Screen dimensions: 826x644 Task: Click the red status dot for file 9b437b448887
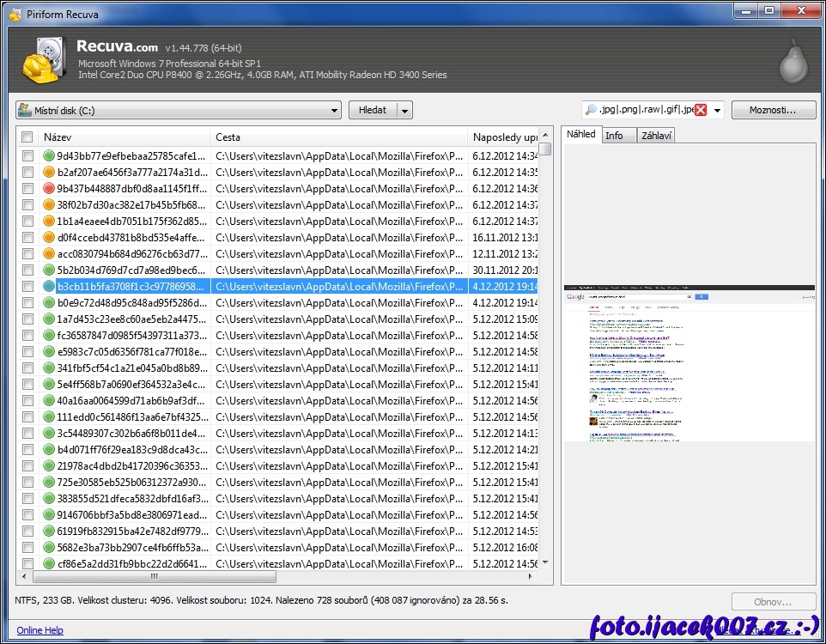pyautogui.click(x=49, y=189)
